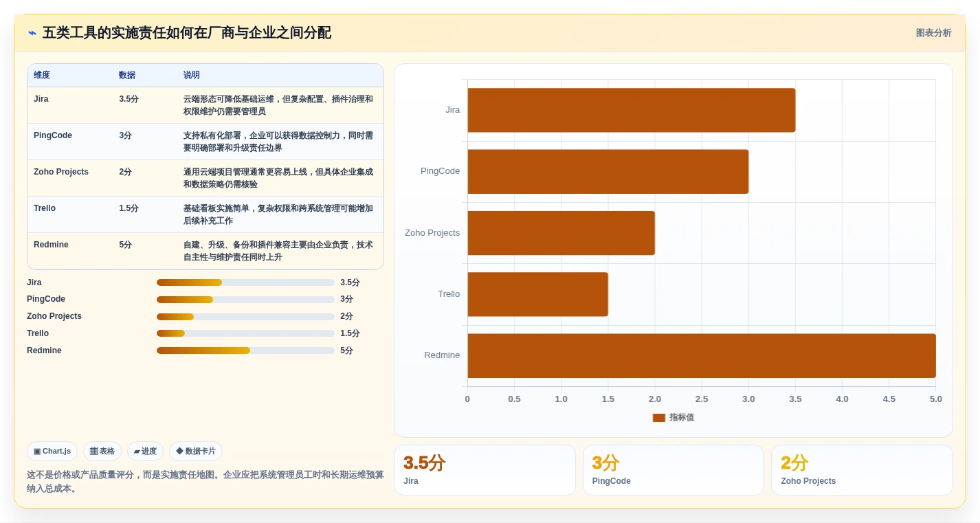This screenshot has height=523, width=980.
Task: Open the 2分 Zoho Projects data card
Action: (862, 470)
